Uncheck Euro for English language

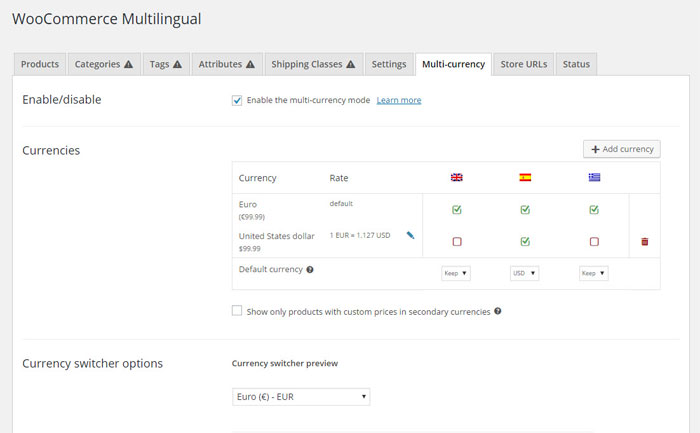pyautogui.click(x=457, y=209)
